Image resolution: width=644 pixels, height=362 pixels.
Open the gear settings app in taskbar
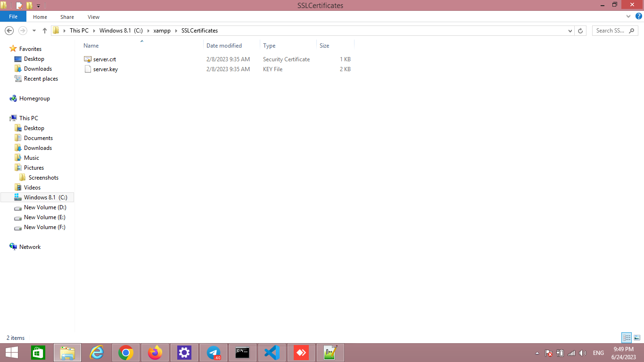coord(184,353)
